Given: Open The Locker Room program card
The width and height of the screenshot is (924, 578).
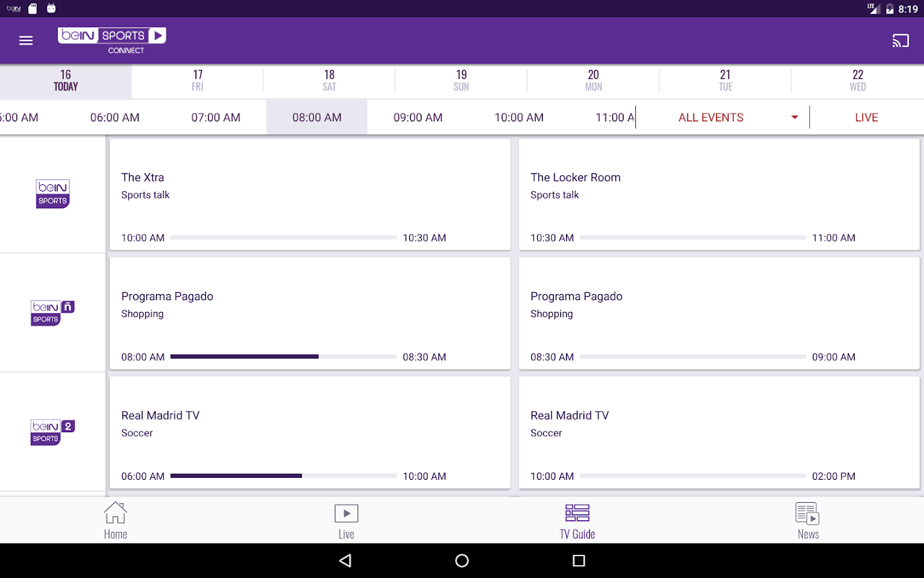Looking at the screenshot, I should point(719,195).
